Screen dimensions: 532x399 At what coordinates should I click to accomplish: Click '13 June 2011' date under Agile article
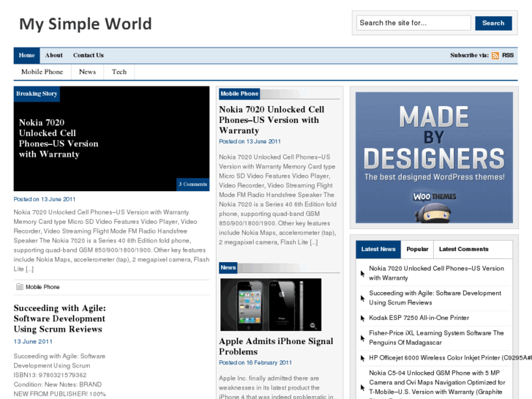tap(33, 342)
